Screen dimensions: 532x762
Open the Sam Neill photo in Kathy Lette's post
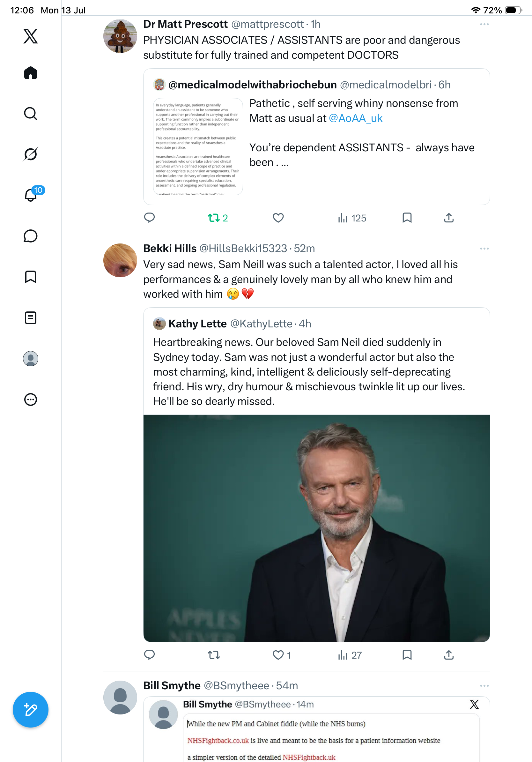tap(316, 528)
